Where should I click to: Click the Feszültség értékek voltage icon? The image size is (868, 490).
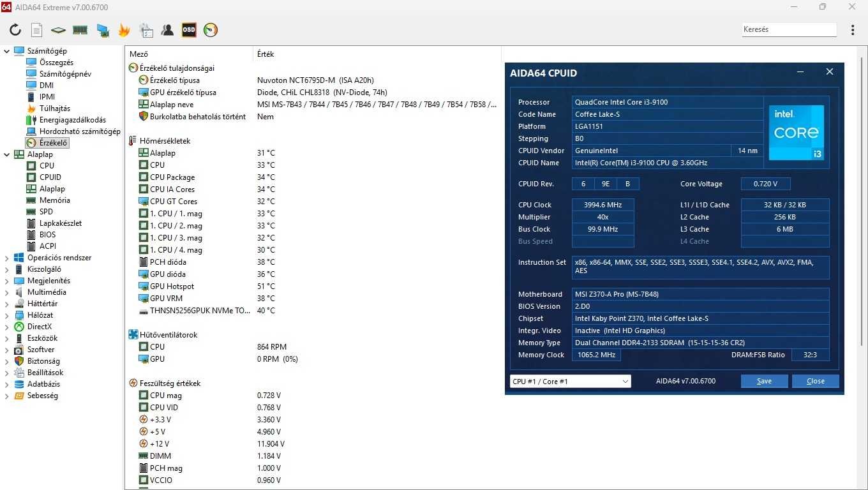[x=133, y=383]
